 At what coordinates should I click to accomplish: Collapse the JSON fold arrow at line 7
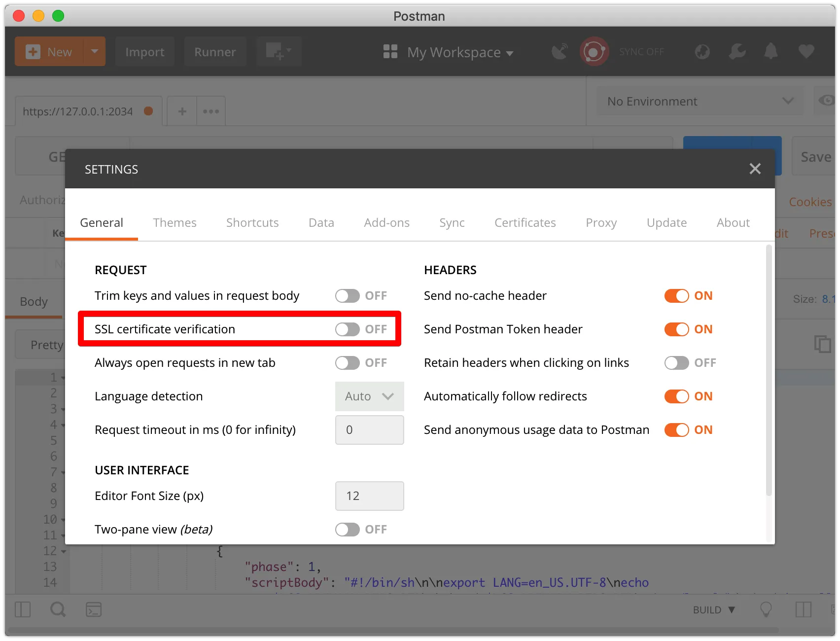pyautogui.click(x=64, y=472)
